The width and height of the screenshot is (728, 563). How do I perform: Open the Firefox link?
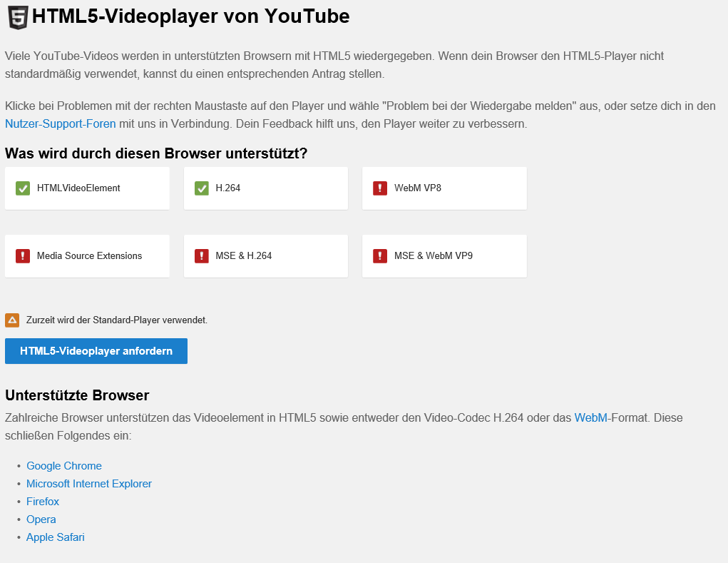point(43,502)
